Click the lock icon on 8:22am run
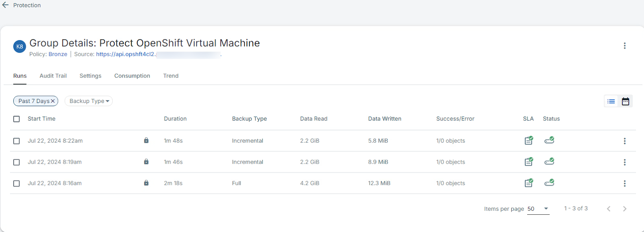 coord(146,140)
